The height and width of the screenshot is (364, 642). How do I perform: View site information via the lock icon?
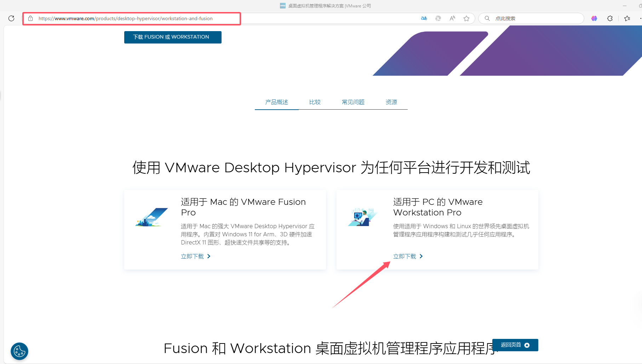[30, 18]
